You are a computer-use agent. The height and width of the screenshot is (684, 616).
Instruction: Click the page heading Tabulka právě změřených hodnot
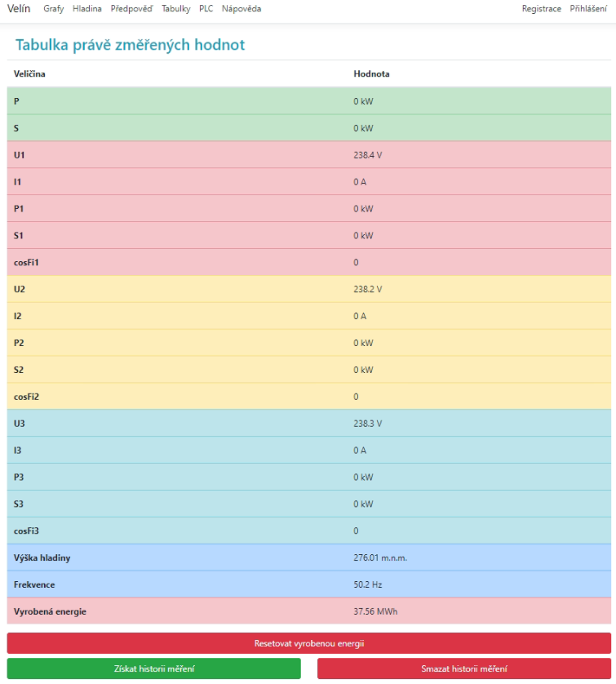pos(130,45)
